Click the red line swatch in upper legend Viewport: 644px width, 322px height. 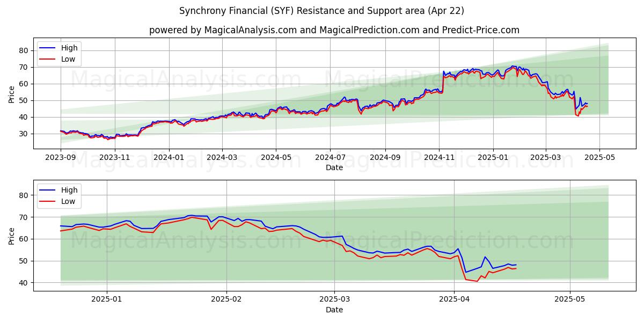tap(48, 60)
